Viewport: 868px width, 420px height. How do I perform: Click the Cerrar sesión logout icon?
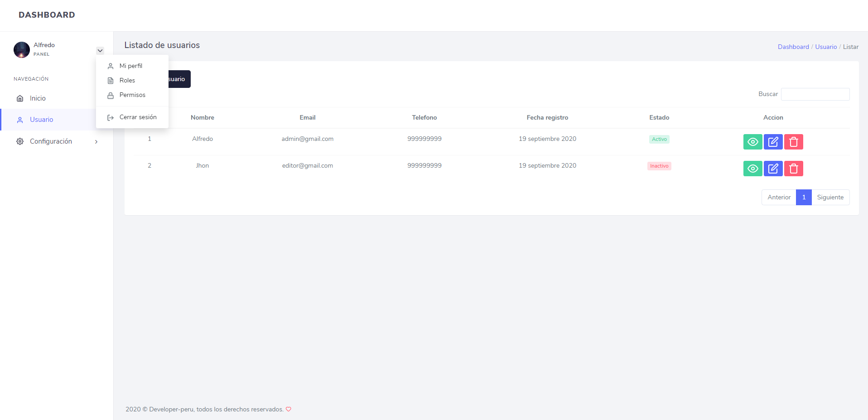(x=111, y=118)
